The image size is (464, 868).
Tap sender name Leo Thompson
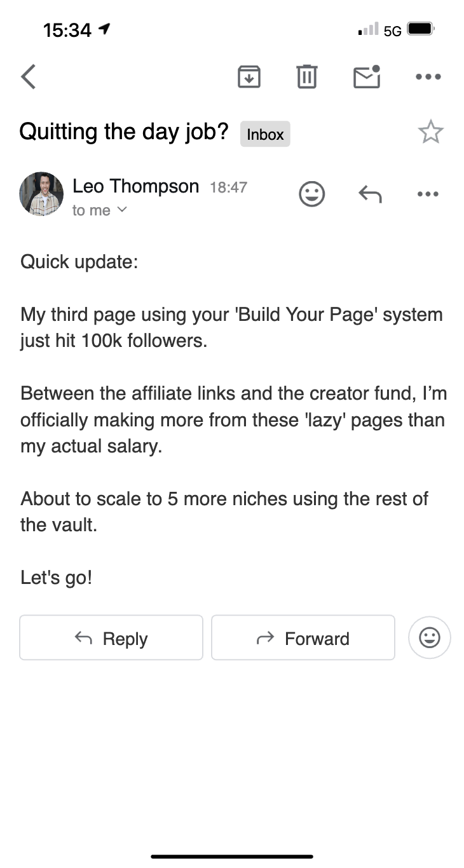tap(135, 186)
